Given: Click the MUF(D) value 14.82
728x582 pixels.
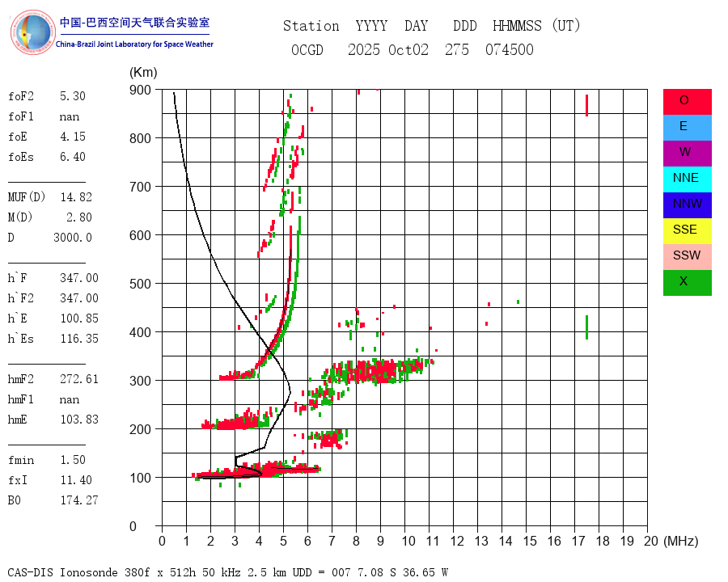Looking at the screenshot, I should tap(76, 197).
